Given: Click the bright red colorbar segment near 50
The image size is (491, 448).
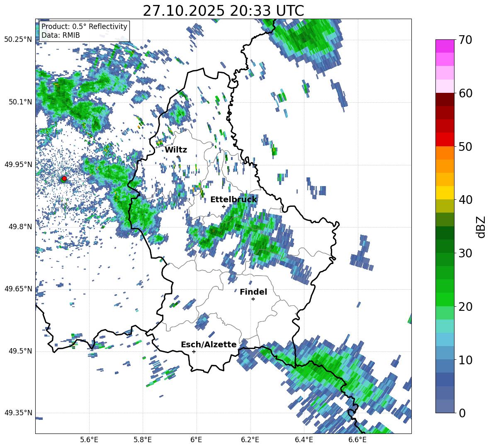Looking at the screenshot, I should tap(445, 140).
